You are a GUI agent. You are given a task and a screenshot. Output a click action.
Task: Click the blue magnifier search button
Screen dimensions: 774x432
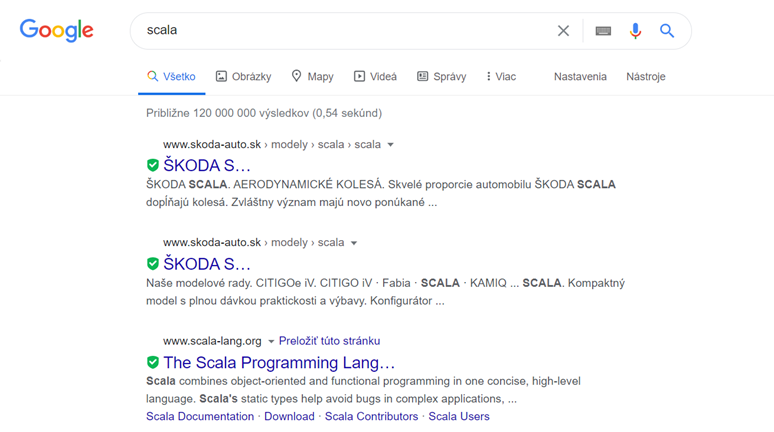(x=667, y=31)
